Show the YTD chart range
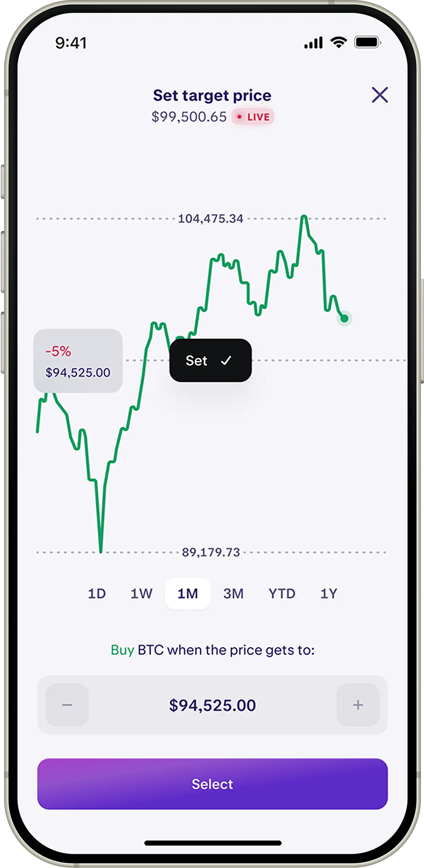424x868 pixels. (x=282, y=594)
